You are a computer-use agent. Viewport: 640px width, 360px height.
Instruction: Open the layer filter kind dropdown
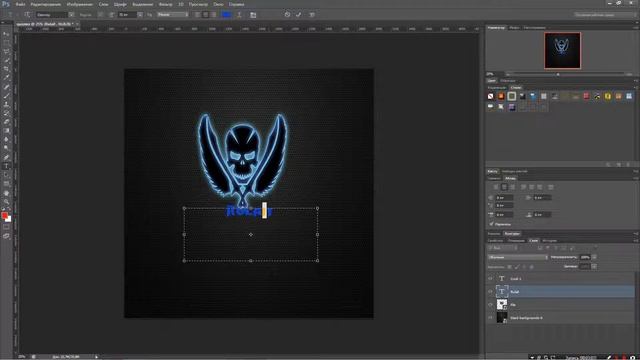pos(503,248)
